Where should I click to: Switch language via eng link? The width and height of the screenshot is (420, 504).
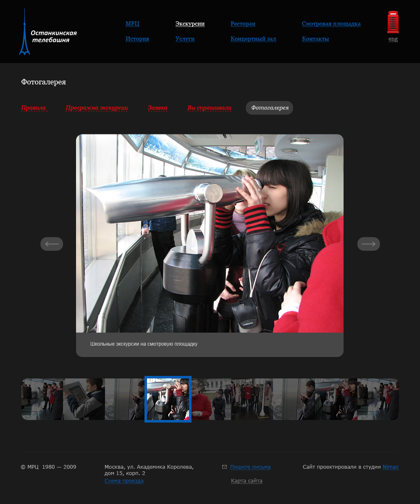(x=393, y=39)
